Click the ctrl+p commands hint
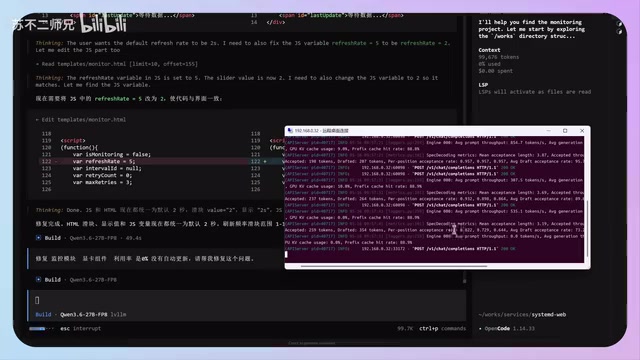This screenshot has height=360, width=640. tap(442, 328)
